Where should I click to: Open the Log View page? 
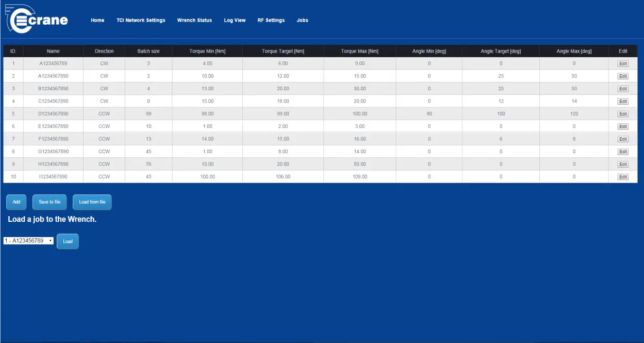tap(235, 20)
